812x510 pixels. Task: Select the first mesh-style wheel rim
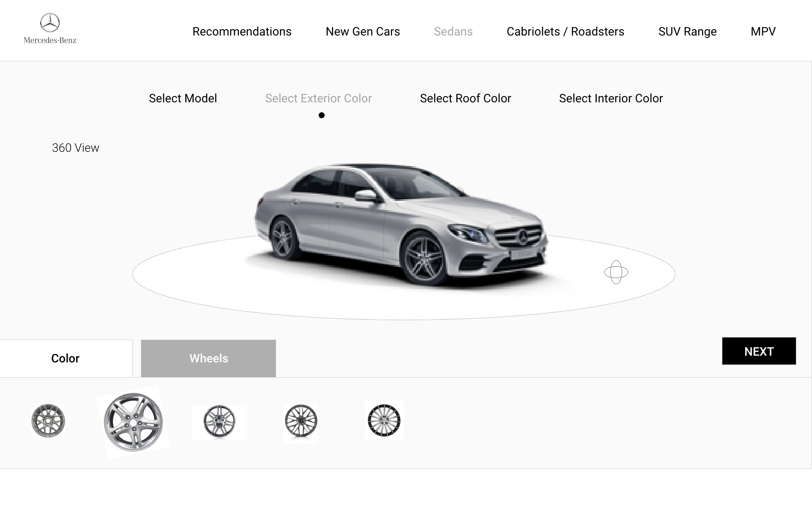(48, 421)
